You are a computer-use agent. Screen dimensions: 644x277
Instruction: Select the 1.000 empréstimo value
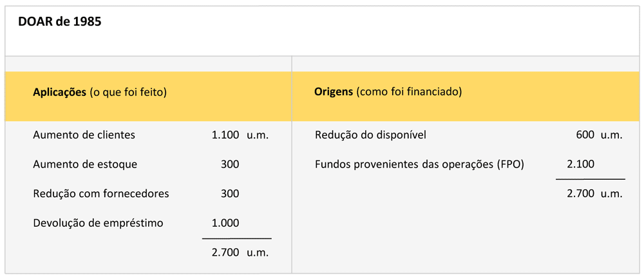pos(225,223)
